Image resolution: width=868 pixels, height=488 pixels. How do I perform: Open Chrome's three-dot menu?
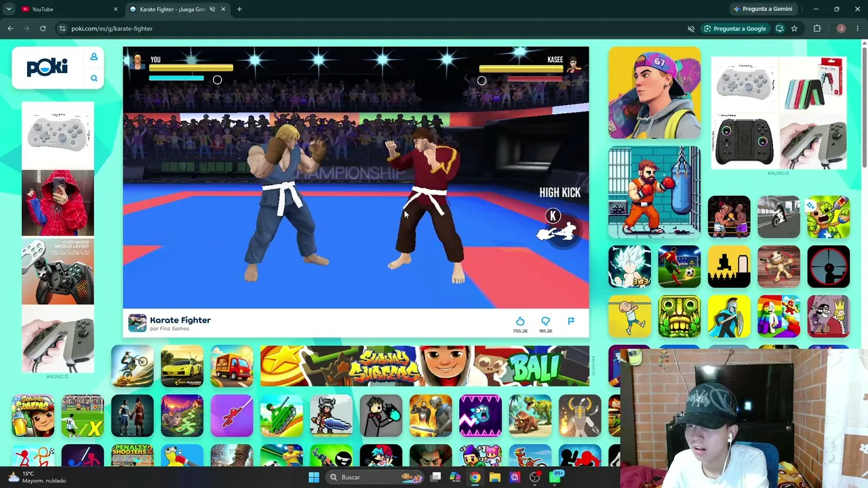pyautogui.click(x=858, y=28)
